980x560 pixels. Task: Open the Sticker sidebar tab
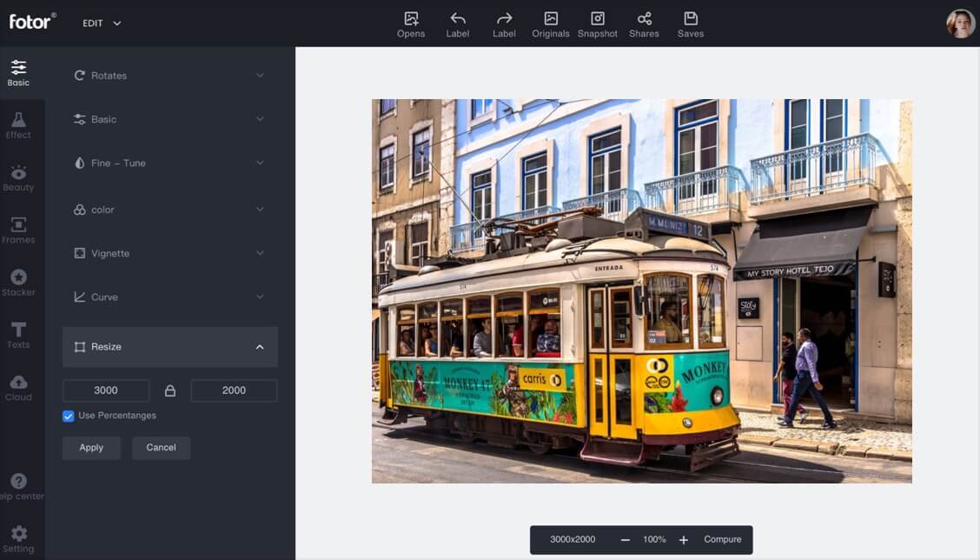(19, 283)
